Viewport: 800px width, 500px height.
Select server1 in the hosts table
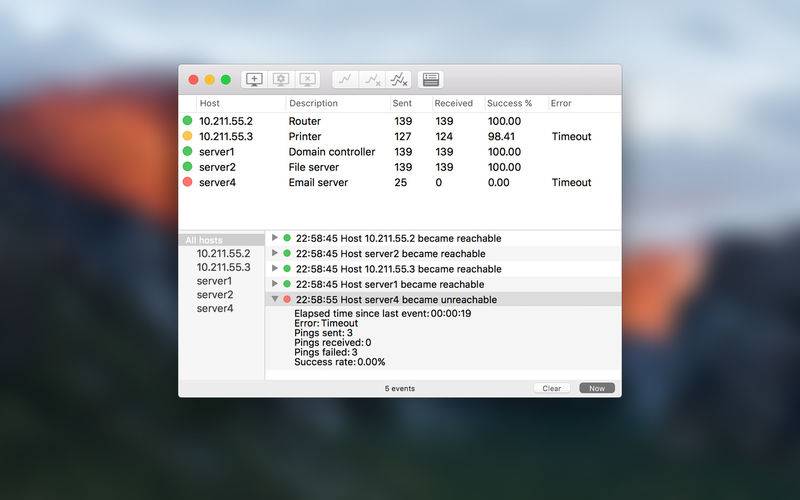point(217,152)
